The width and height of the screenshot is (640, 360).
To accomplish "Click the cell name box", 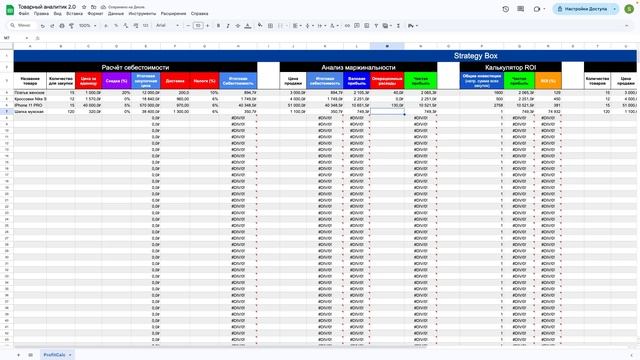I will [x=16, y=38].
